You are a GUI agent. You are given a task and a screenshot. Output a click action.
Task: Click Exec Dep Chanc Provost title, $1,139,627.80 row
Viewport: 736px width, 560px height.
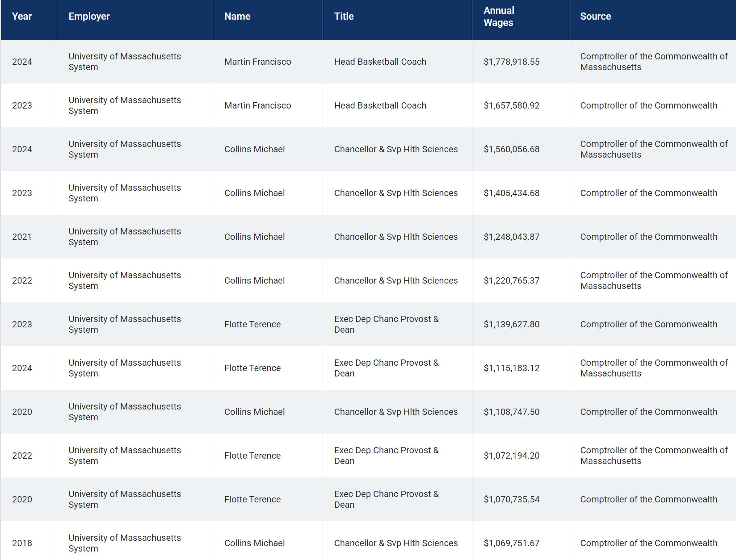click(387, 325)
